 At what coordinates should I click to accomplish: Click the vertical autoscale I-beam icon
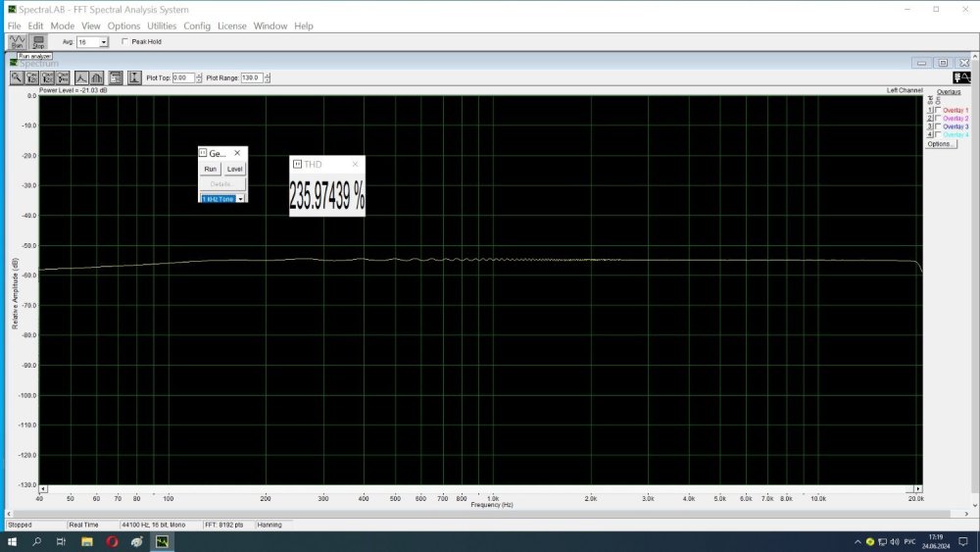[133, 77]
